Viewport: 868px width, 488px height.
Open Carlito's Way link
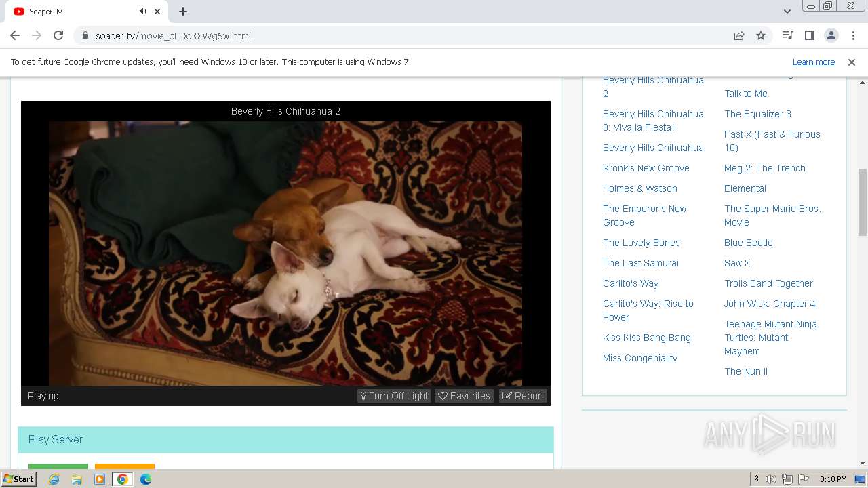(631, 283)
